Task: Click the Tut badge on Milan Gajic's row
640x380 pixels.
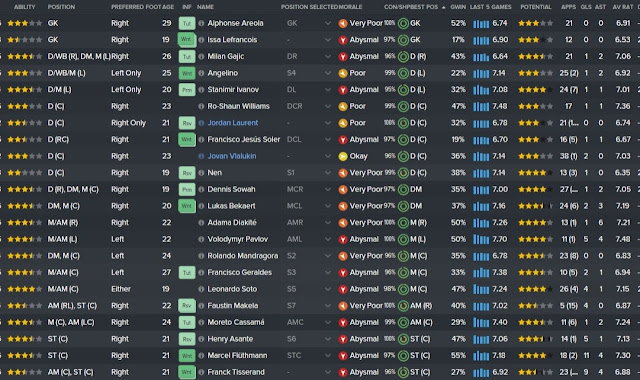Action: click(187, 56)
